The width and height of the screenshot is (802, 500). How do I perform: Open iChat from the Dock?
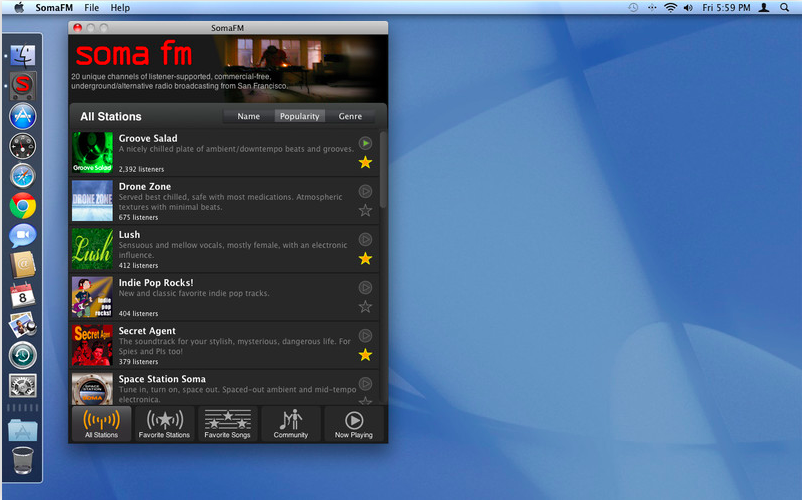[x=23, y=236]
